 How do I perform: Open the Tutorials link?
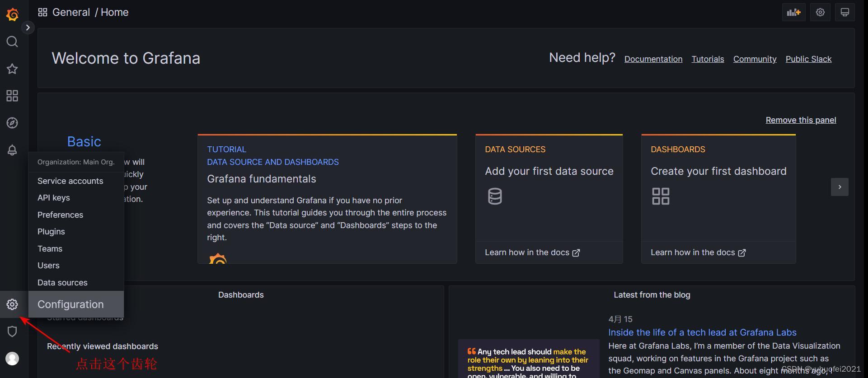click(x=708, y=59)
